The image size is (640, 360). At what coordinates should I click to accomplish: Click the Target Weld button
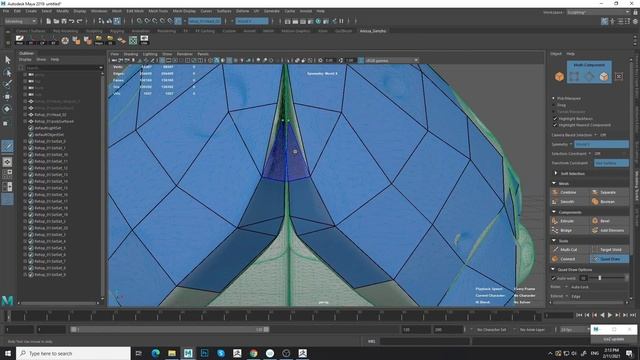pyautogui.click(x=610, y=249)
